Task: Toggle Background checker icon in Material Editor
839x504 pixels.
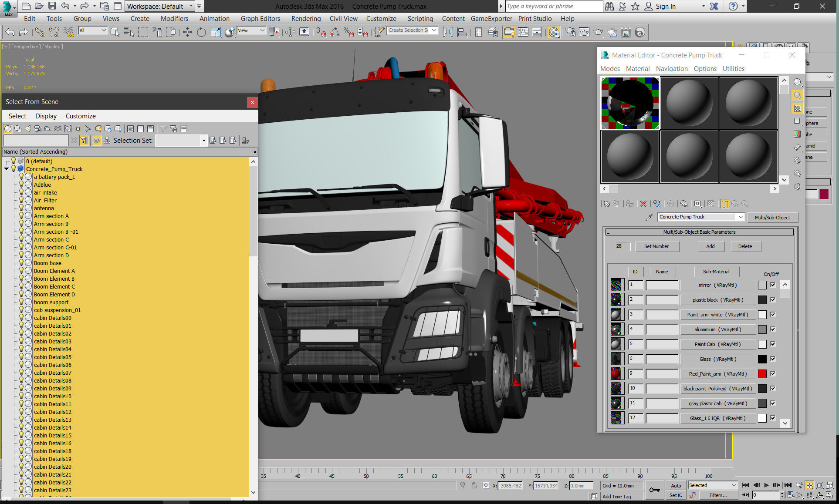Action: point(797,108)
